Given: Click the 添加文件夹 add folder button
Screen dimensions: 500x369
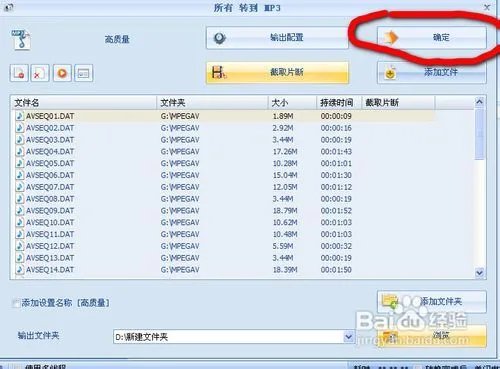Looking at the screenshot, I should 432,302.
